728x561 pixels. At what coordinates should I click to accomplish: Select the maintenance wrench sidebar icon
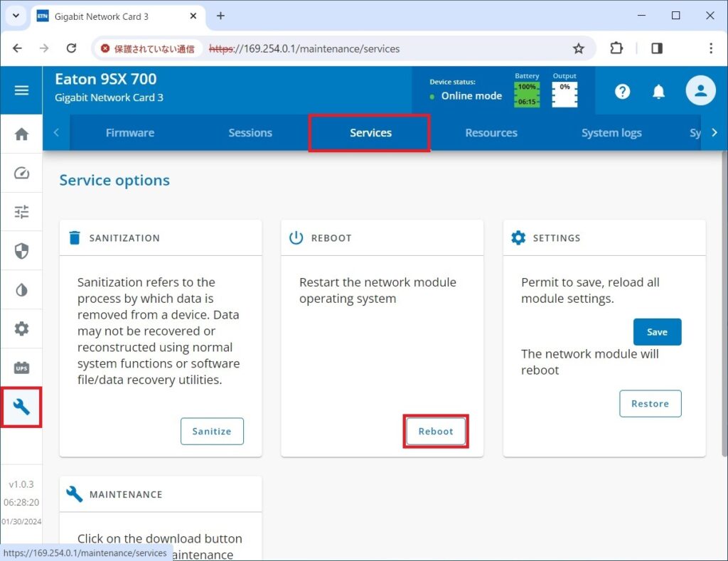point(21,407)
